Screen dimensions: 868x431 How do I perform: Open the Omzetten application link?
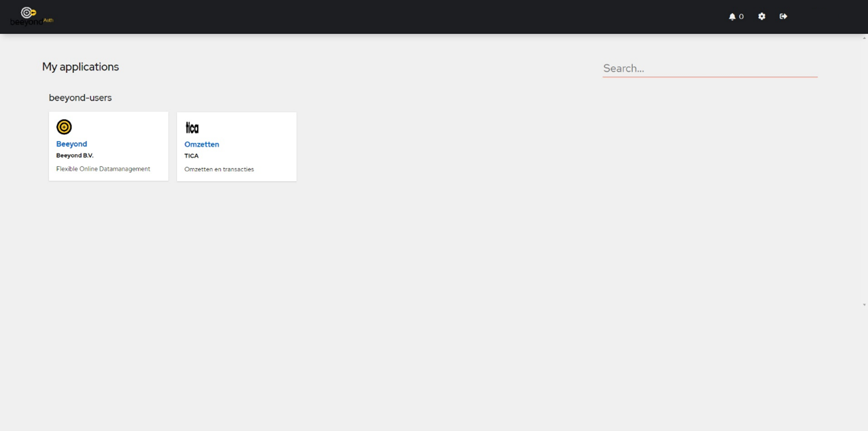(x=201, y=144)
